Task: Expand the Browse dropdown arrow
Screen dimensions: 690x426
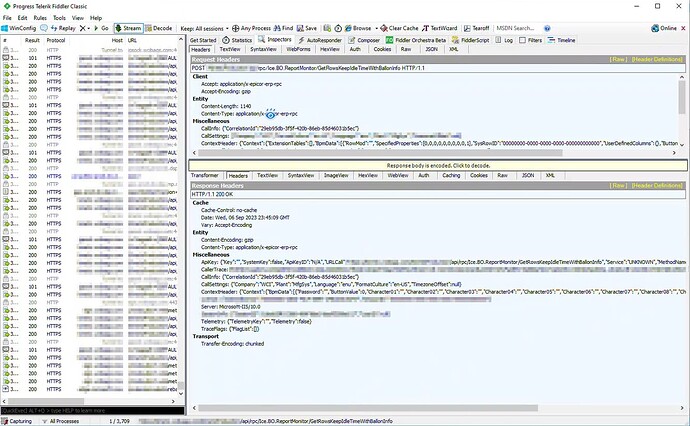Action: point(376,28)
